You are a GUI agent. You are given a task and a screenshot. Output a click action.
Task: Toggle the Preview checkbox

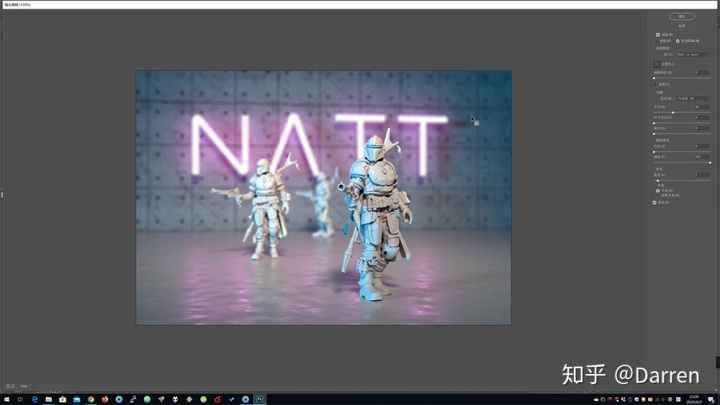(658, 35)
